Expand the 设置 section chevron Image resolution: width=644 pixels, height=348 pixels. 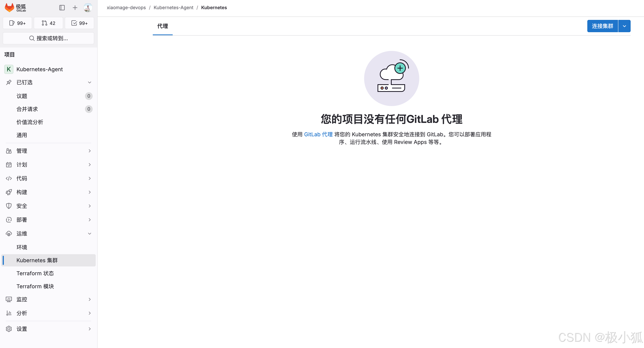pos(90,329)
